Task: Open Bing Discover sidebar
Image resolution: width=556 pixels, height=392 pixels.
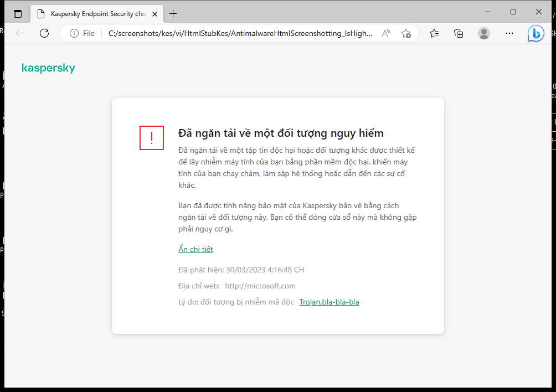Action: (535, 33)
